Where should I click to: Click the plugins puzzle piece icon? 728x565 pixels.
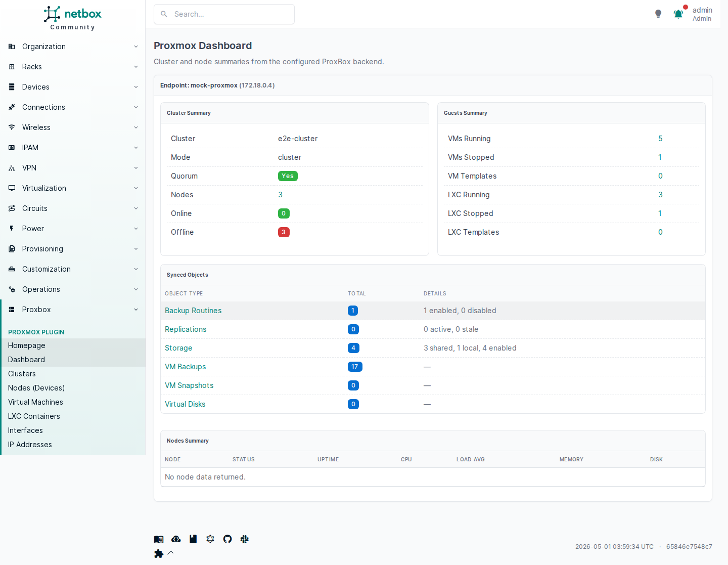159,554
